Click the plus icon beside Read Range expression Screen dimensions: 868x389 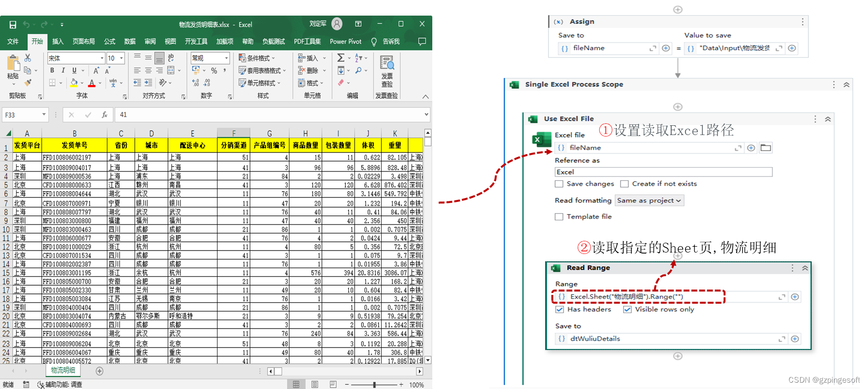pos(795,297)
